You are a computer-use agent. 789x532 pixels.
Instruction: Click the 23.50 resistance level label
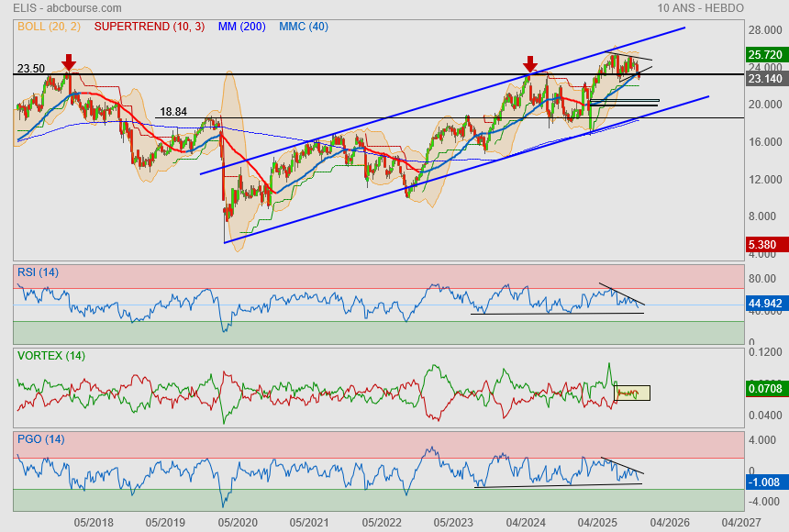(x=31, y=69)
